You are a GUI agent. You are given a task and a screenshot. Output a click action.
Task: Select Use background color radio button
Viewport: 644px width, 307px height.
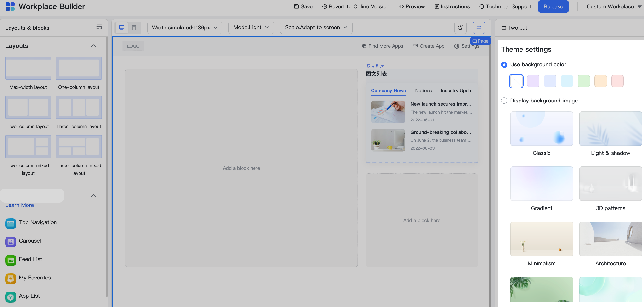click(504, 64)
